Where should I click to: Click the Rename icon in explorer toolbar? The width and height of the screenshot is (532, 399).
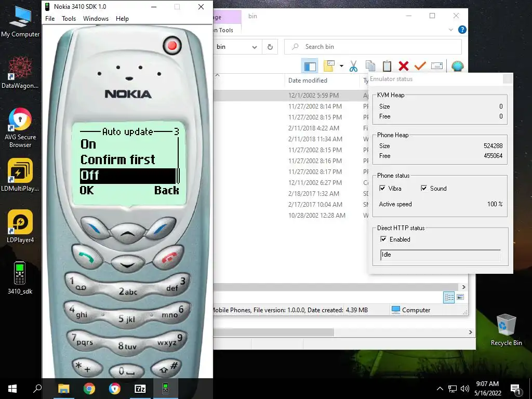tap(436, 66)
